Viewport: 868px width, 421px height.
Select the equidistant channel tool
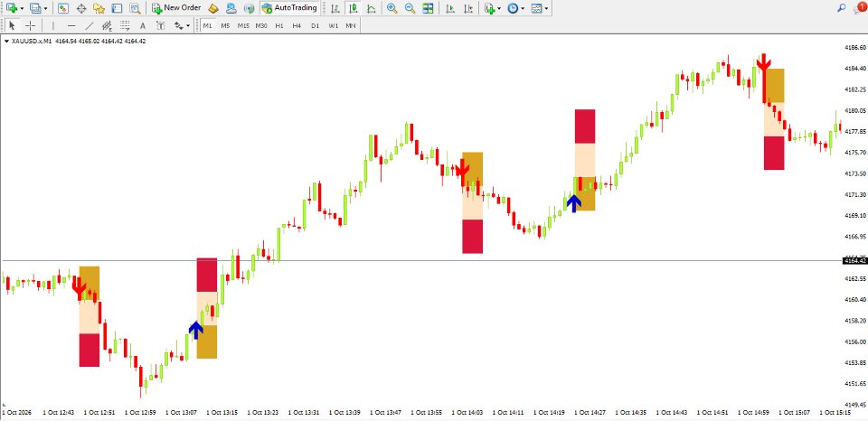click(107, 25)
